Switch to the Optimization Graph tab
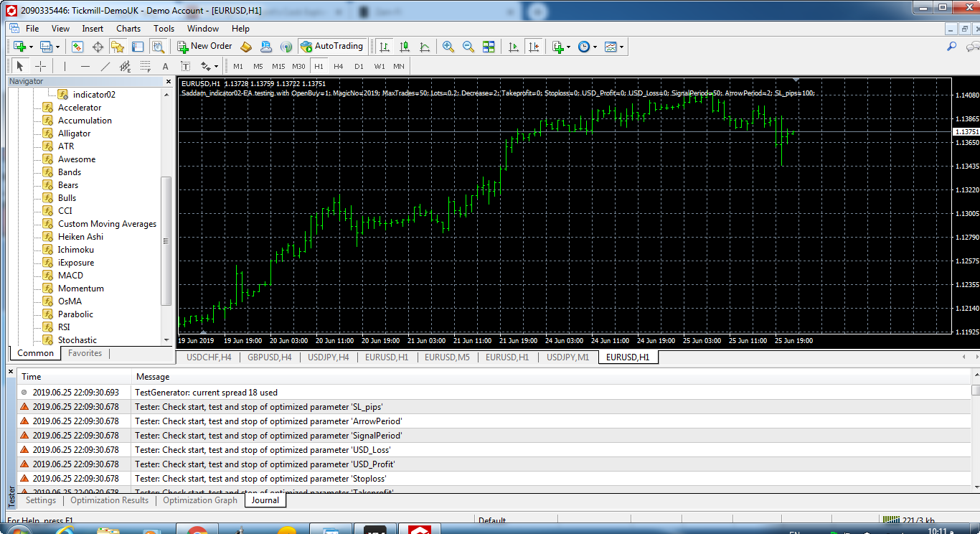This screenshot has width=980, height=534. (x=199, y=500)
